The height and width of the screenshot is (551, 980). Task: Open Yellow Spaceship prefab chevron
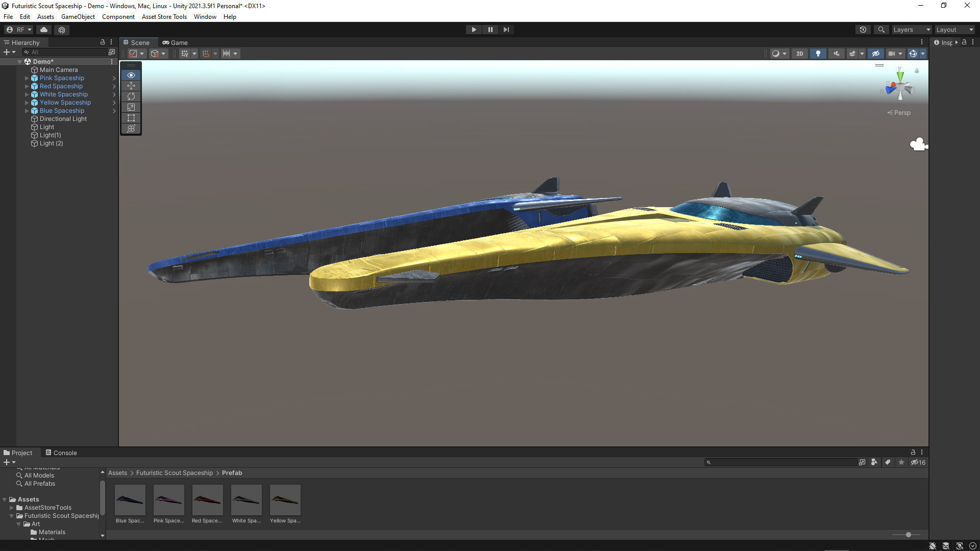pyautogui.click(x=114, y=103)
